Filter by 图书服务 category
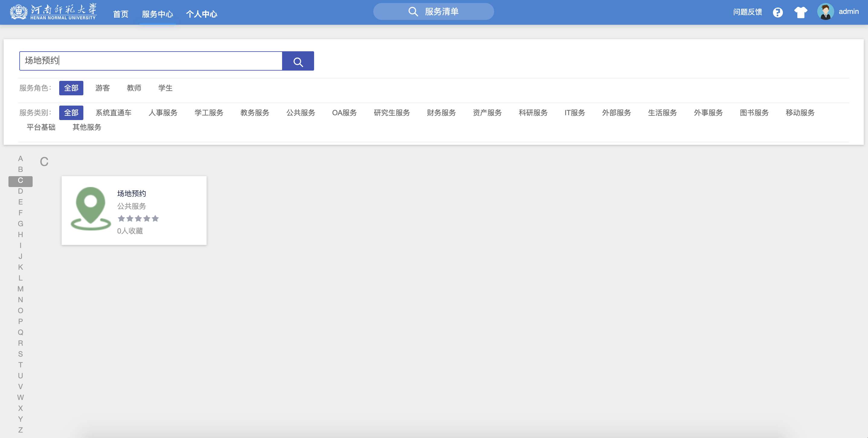 (754, 113)
